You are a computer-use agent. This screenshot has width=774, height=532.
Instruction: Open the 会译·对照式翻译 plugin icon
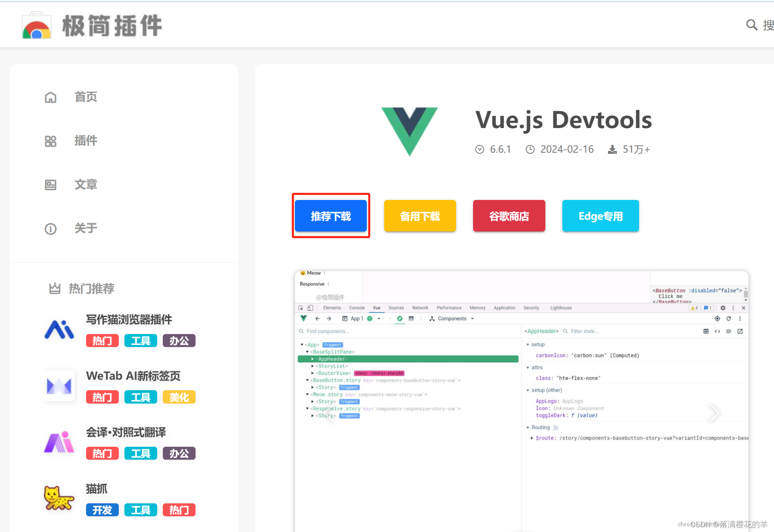pyautogui.click(x=59, y=442)
